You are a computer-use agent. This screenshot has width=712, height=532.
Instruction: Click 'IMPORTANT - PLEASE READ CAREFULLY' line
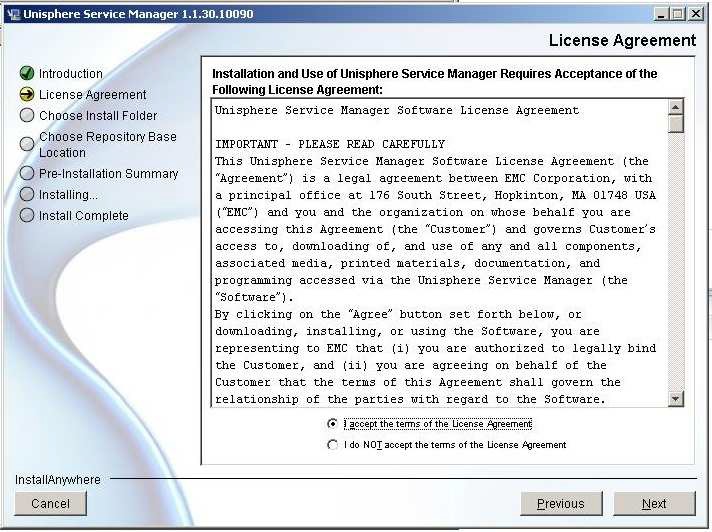330,144
